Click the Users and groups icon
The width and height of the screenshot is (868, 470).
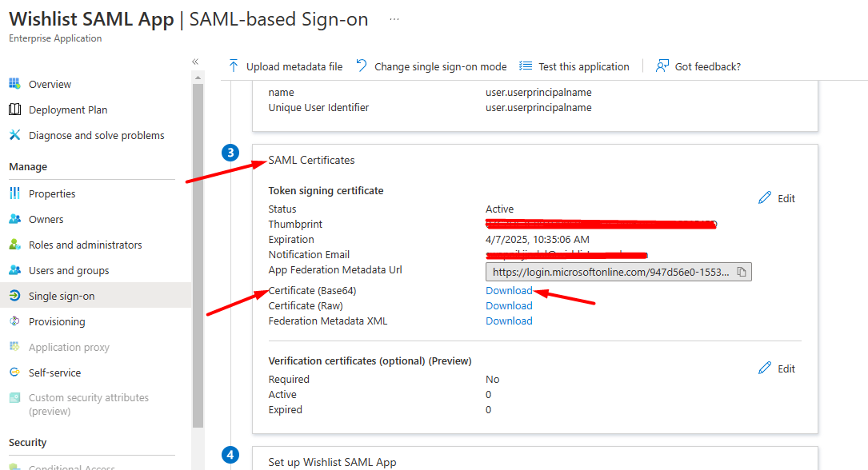tap(15, 270)
